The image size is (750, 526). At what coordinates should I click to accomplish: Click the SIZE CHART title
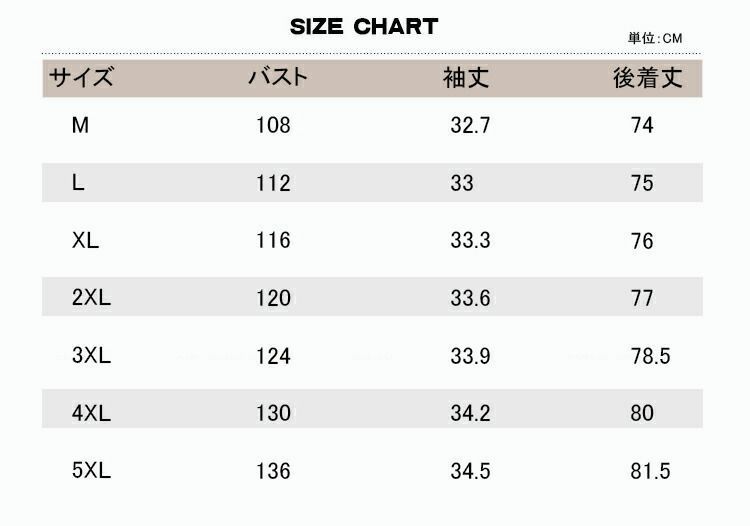coord(364,27)
